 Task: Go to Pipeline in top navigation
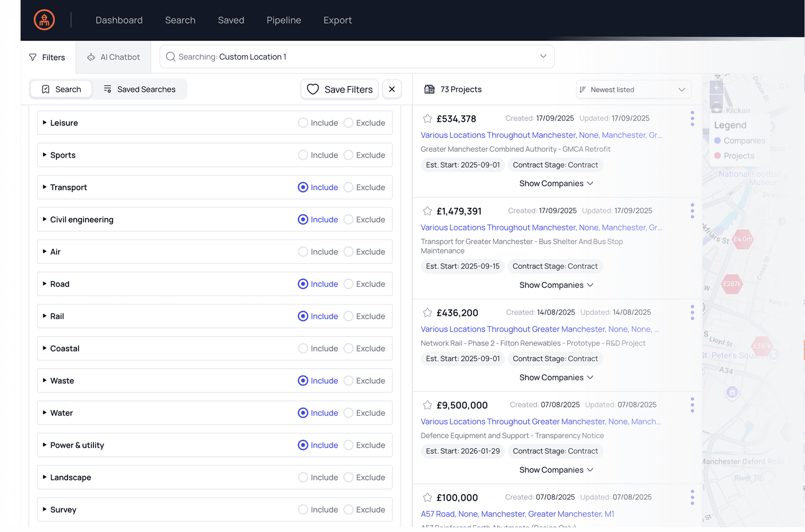283,20
